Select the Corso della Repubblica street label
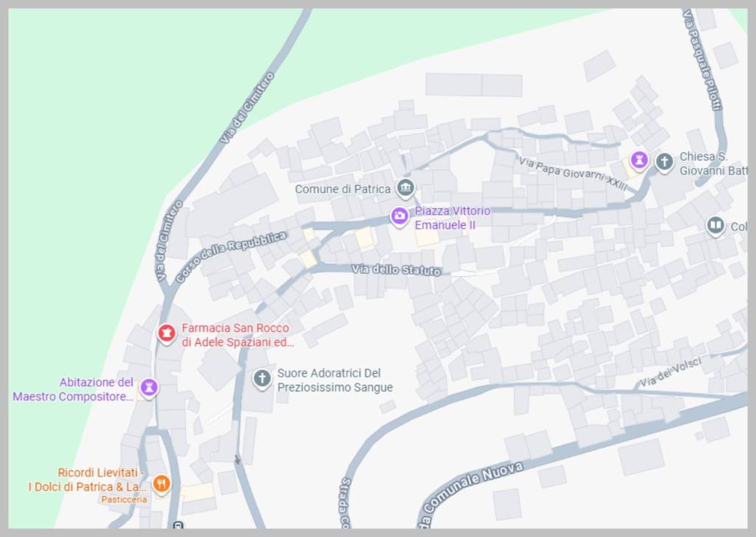The image size is (756, 537). [231, 257]
